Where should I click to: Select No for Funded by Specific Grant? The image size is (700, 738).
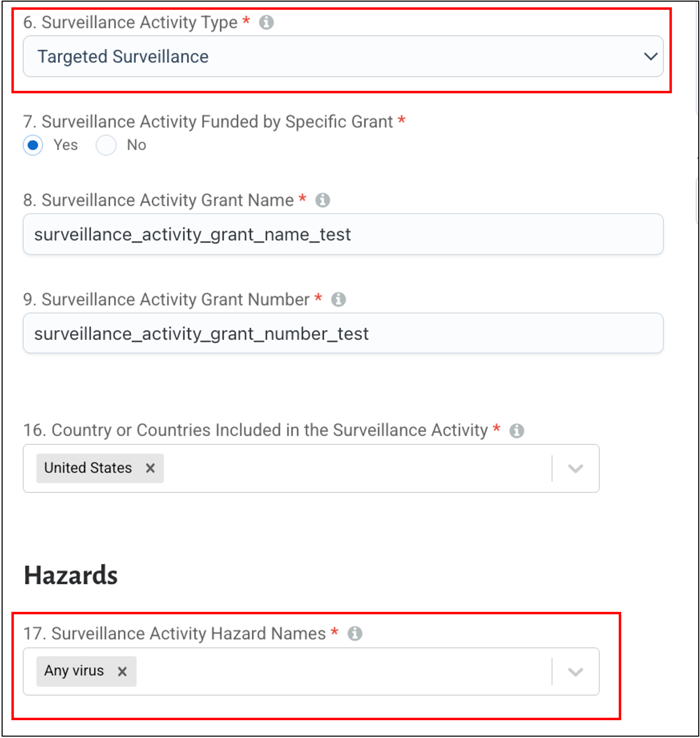106,145
